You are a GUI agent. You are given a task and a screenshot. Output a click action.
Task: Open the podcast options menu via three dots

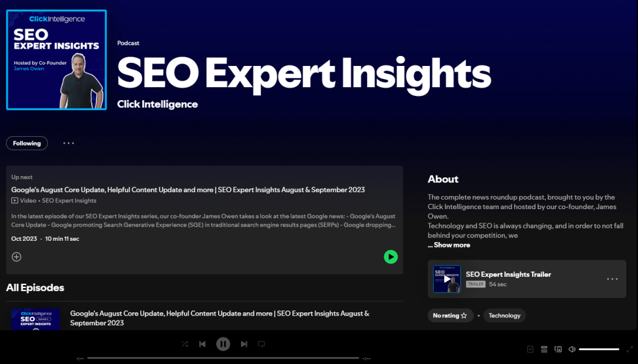click(x=69, y=143)
